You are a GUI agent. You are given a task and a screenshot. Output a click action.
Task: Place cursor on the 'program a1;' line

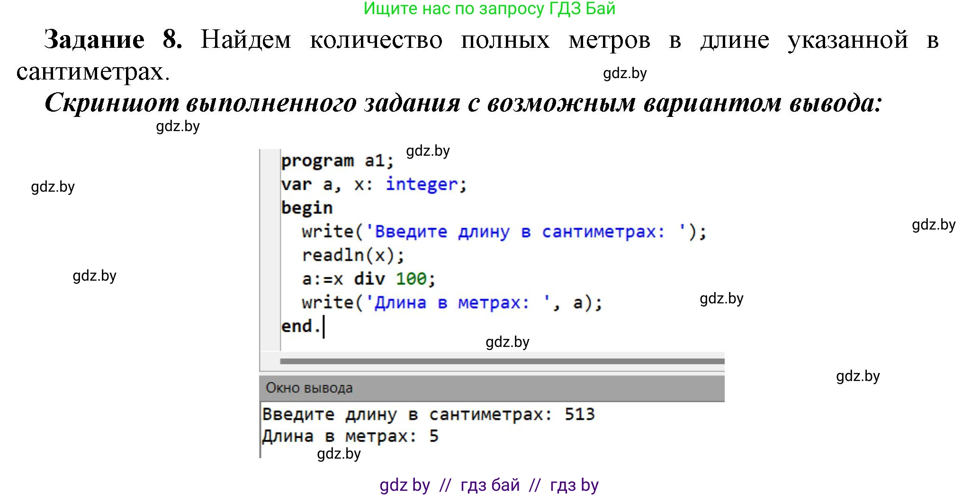pos(337,161)
